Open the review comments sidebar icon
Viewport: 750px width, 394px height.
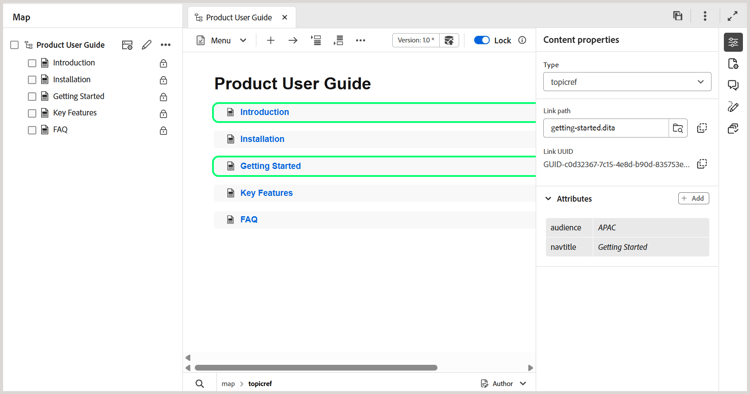click(x=733, y=85)
